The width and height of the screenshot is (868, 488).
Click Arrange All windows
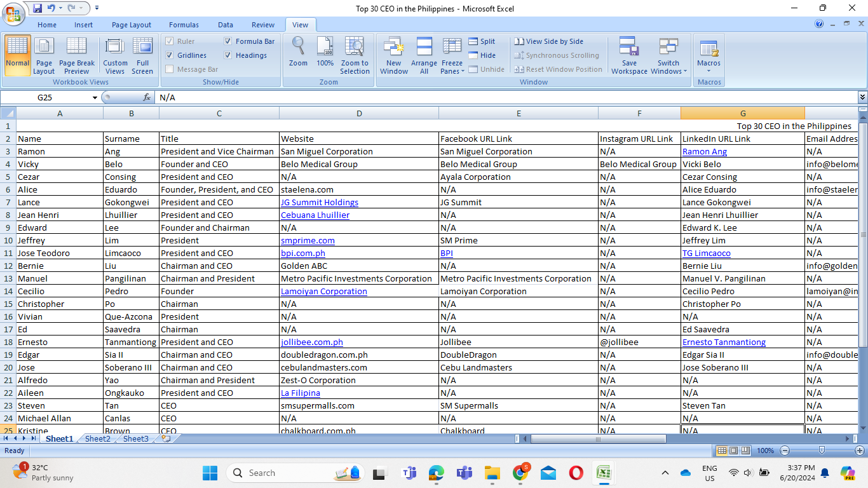424,55
